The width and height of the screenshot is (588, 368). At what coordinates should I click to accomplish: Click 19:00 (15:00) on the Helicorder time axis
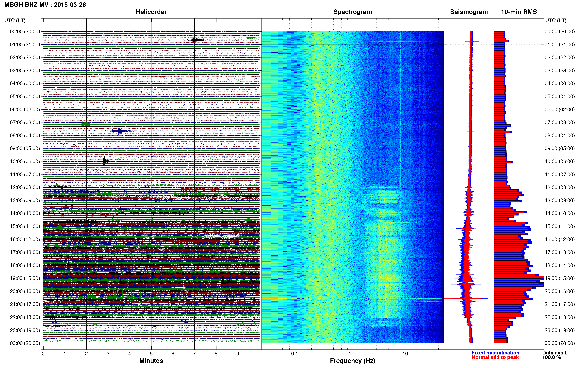[25, 278]
